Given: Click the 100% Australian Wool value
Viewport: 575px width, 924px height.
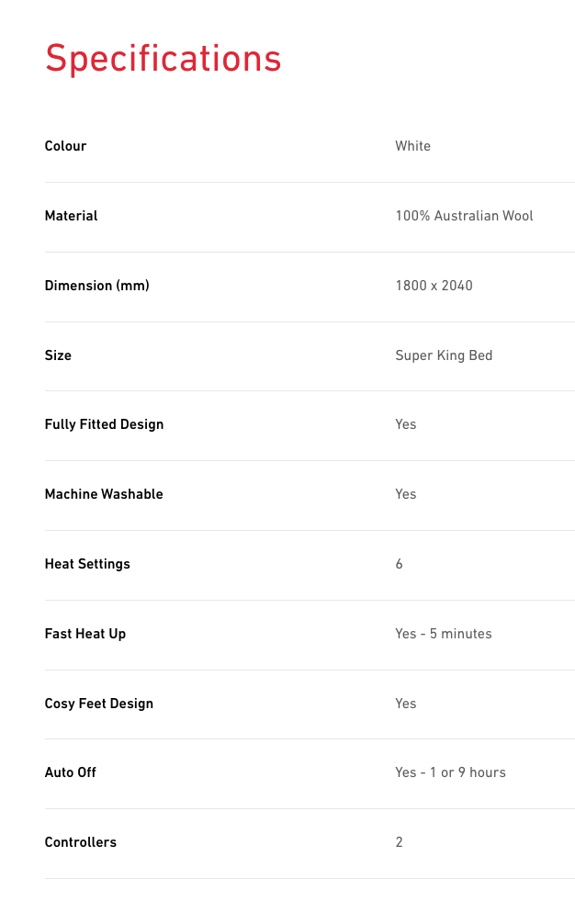Looking at the screenshot, I should [x=464, y=216].
